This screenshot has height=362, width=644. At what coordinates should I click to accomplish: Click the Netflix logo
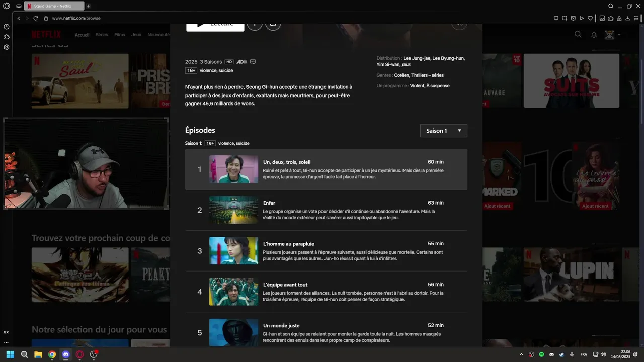46,35
